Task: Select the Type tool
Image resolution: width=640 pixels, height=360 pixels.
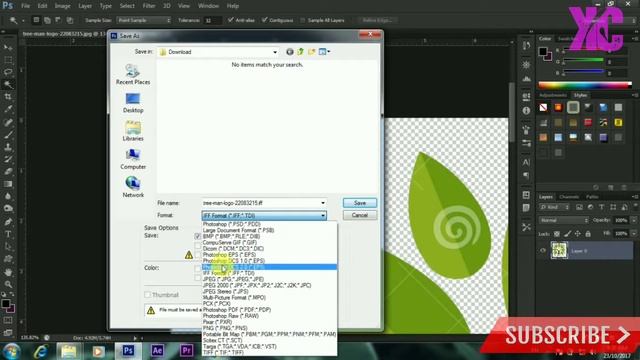Action: pyautogui.click(x=8, y=234)
